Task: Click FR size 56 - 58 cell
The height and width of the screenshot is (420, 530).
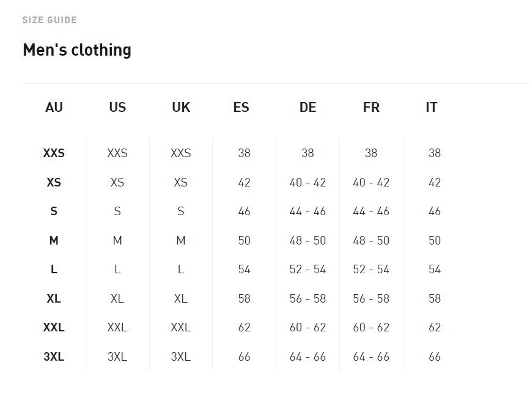Action: (x=371, y=298)
